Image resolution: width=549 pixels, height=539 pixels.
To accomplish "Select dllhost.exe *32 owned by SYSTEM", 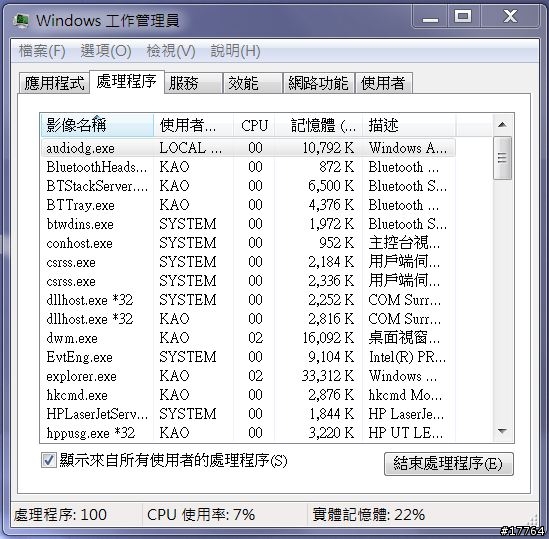I will (248, 300).
